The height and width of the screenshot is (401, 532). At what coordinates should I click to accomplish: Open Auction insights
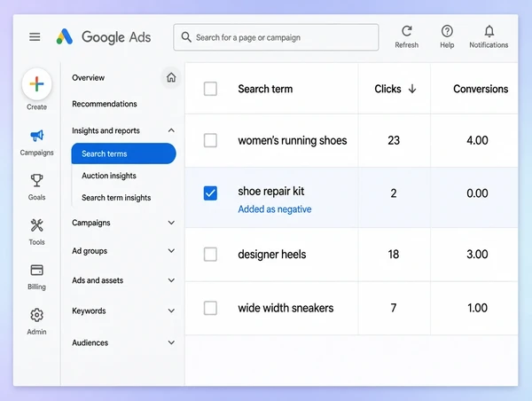tap(109, 176)
